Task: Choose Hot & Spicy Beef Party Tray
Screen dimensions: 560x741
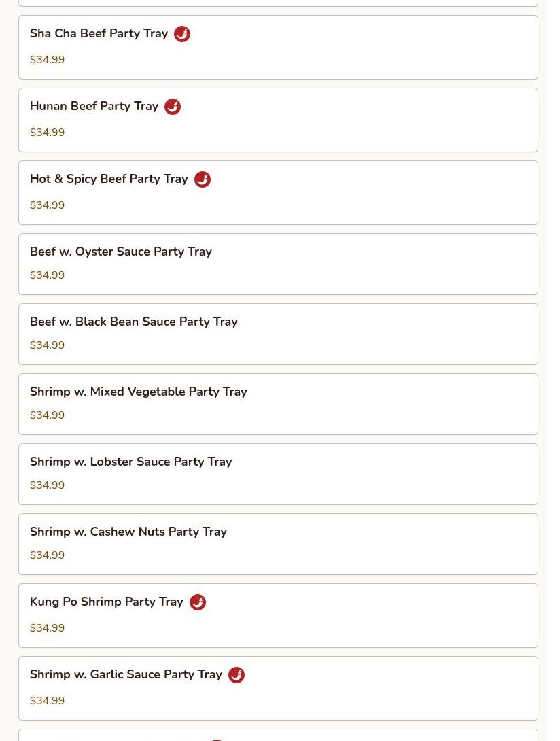Action: point(109,179)
